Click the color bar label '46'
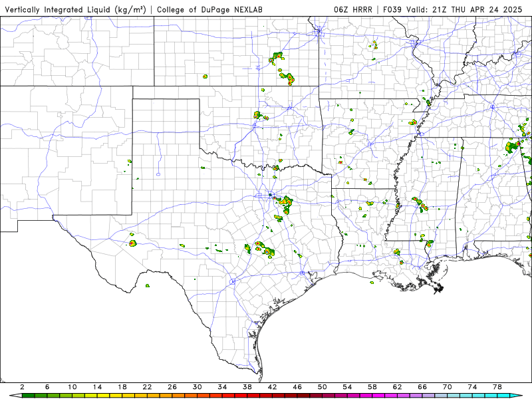532x399 pixels. pos(297,387)
